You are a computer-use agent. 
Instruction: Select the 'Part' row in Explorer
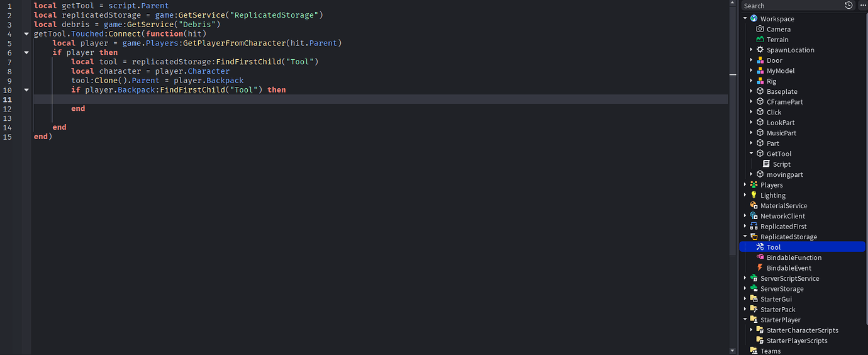click(803, 144)
